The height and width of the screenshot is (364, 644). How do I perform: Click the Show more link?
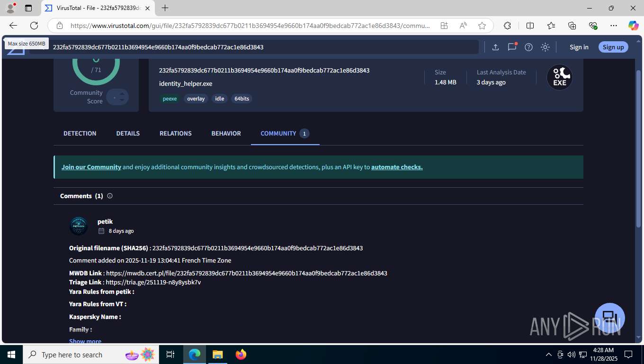tap(85, 341)
